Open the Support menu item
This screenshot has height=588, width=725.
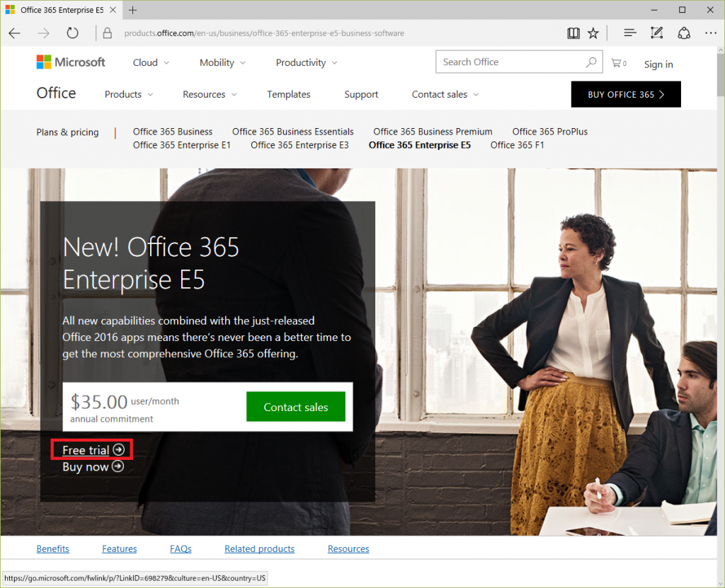click(361, 94)
